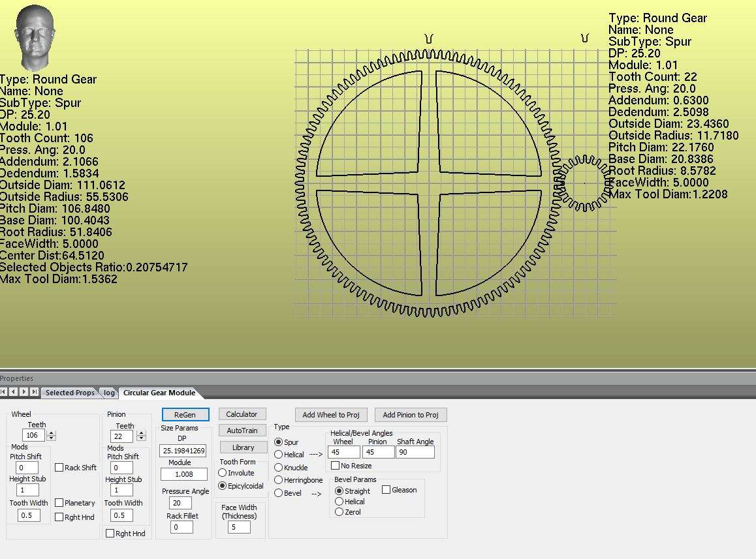Click the 'Tooth Count: 106' wheel text

coord(46,138)
